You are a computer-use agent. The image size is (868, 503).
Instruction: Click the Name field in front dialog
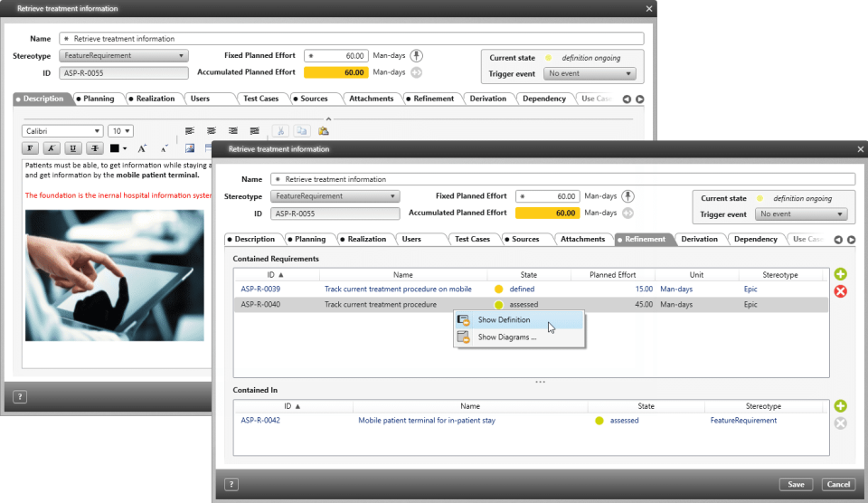[x=562, y=179]
